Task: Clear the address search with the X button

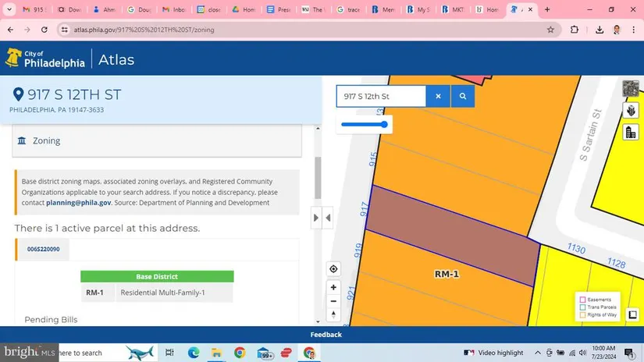Action: [x=438, y=96]
